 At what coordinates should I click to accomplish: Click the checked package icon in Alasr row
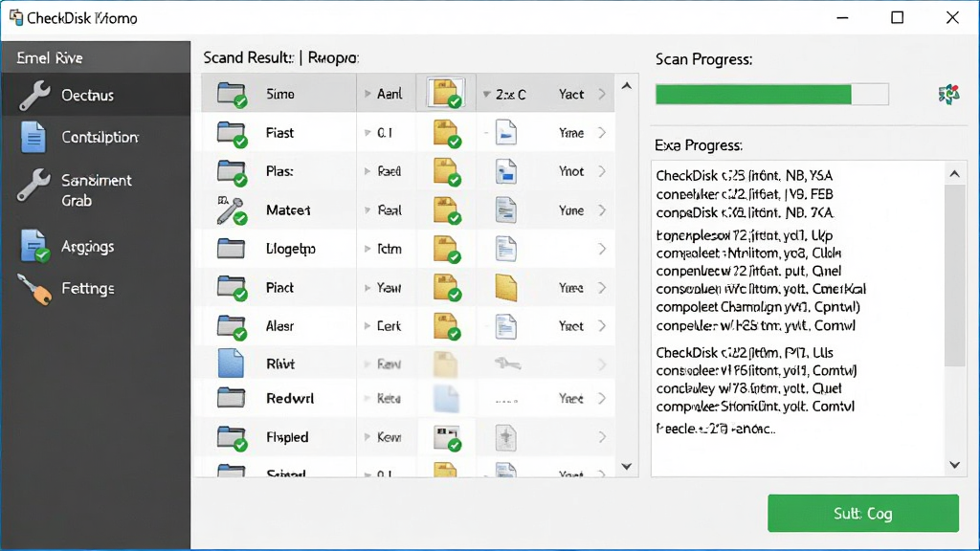click(446, 327)
